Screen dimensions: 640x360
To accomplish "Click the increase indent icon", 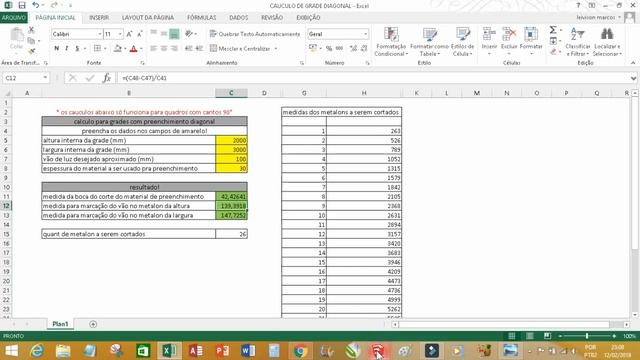I will [x=199, y=49].
